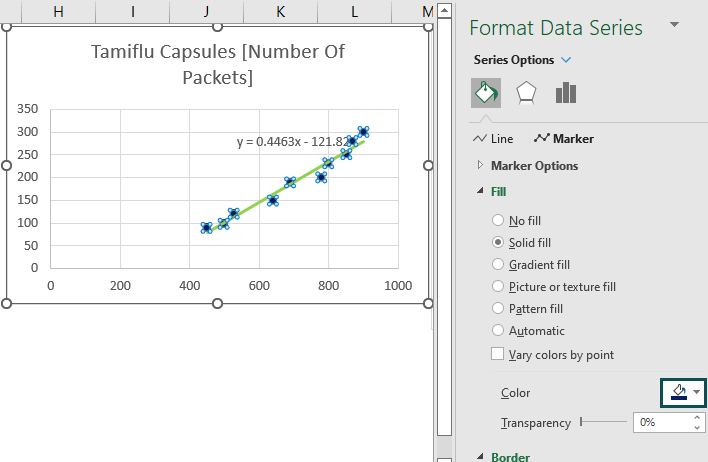708x462 pixels.
Task: Click the top-right data point marker
Action: point(363,131)
